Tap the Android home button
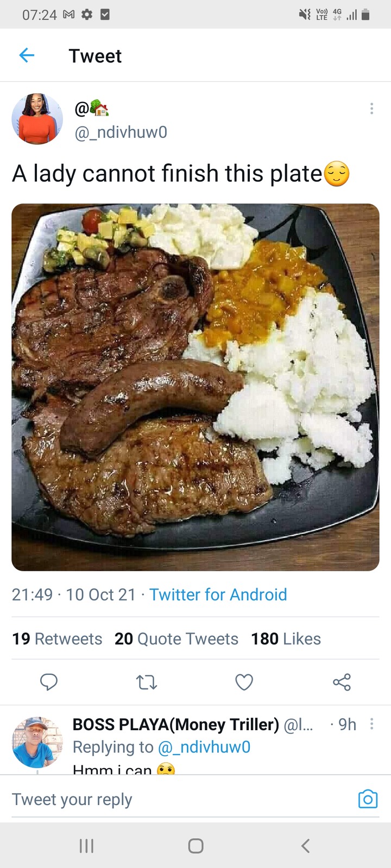 [195, 846]
